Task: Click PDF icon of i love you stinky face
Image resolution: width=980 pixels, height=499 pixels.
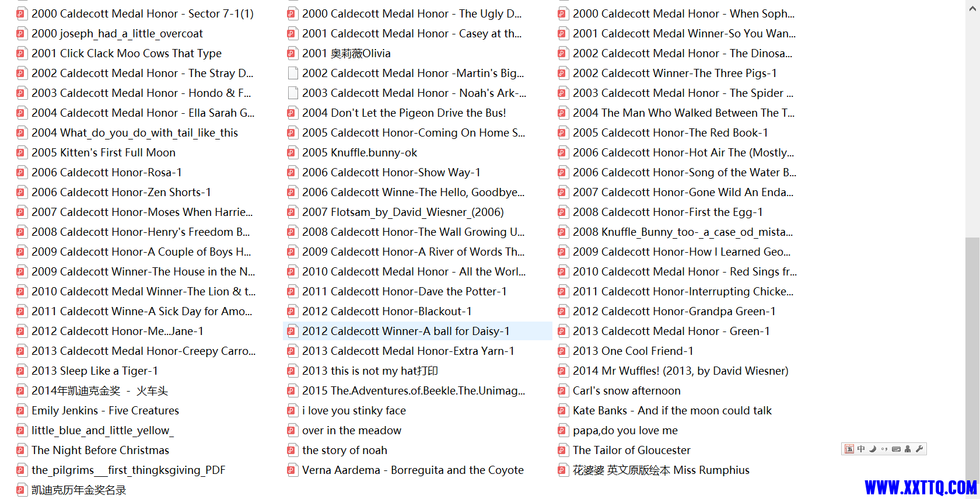Action: click(x=292, y=410)
